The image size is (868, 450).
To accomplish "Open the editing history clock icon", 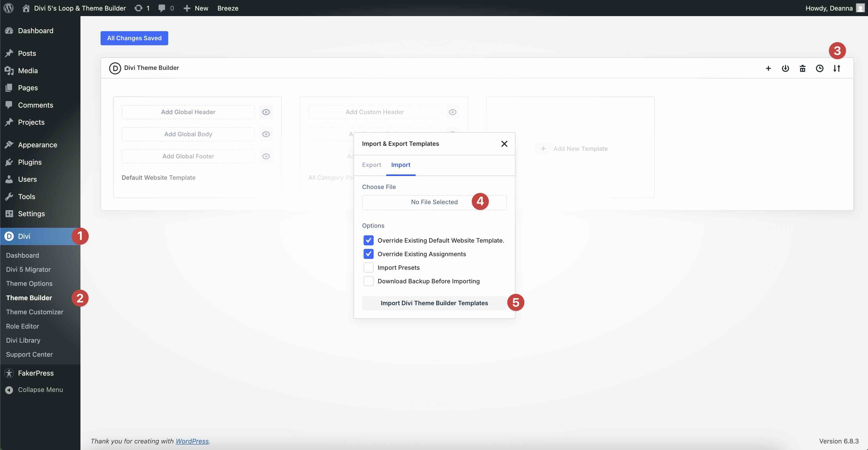I will coord(820,68).
